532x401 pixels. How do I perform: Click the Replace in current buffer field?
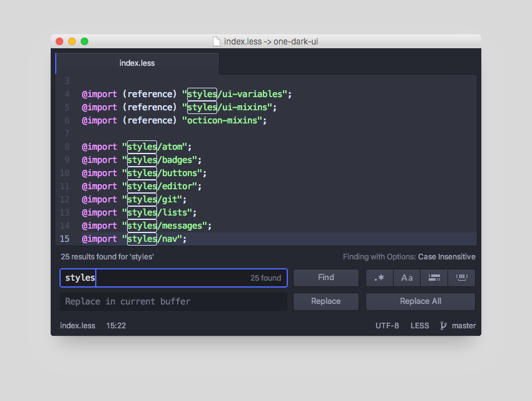(173, 301)
